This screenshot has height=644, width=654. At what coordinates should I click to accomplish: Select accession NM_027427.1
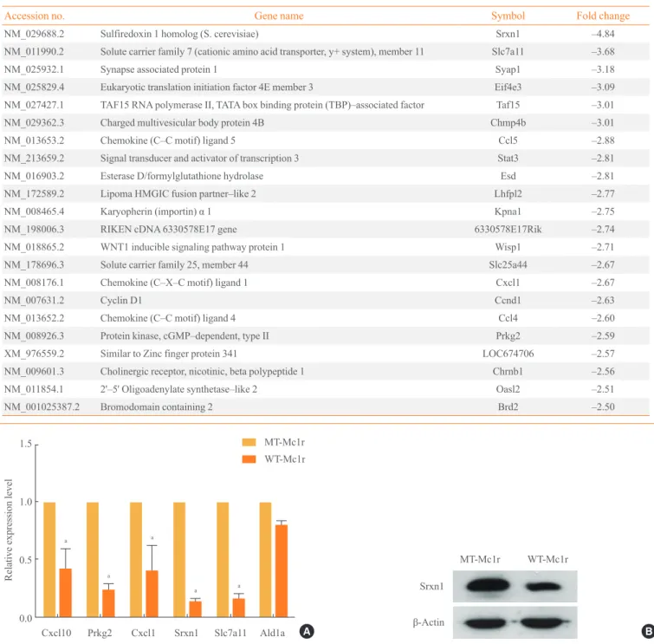coord(34,105)
